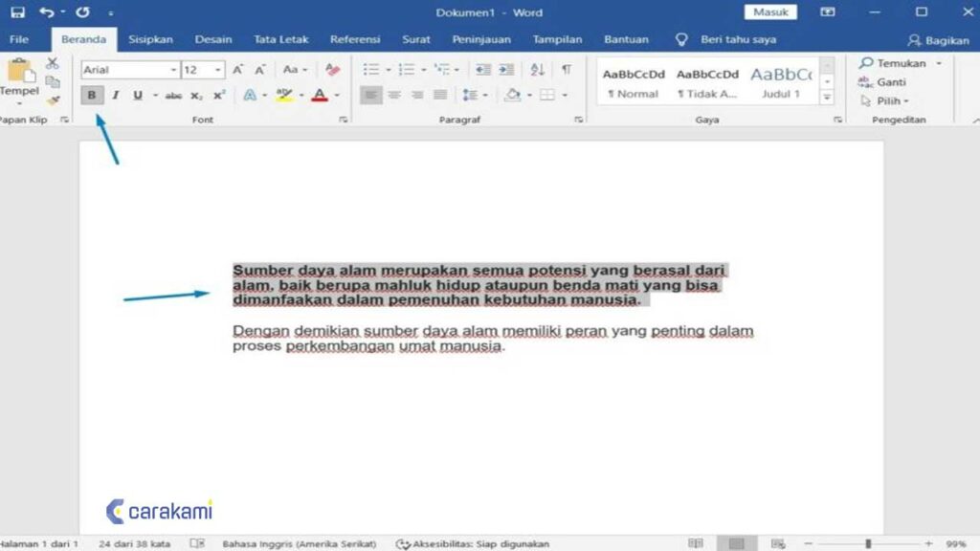Apply italic formatting

click(x=115, y=94)
